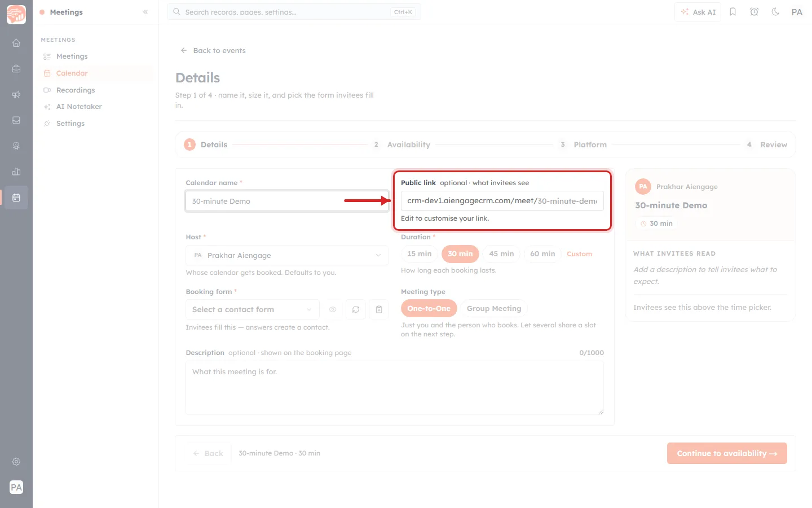Go to the Platform step
The height and width of the screenshot is (508, 812).
point(583,144)
